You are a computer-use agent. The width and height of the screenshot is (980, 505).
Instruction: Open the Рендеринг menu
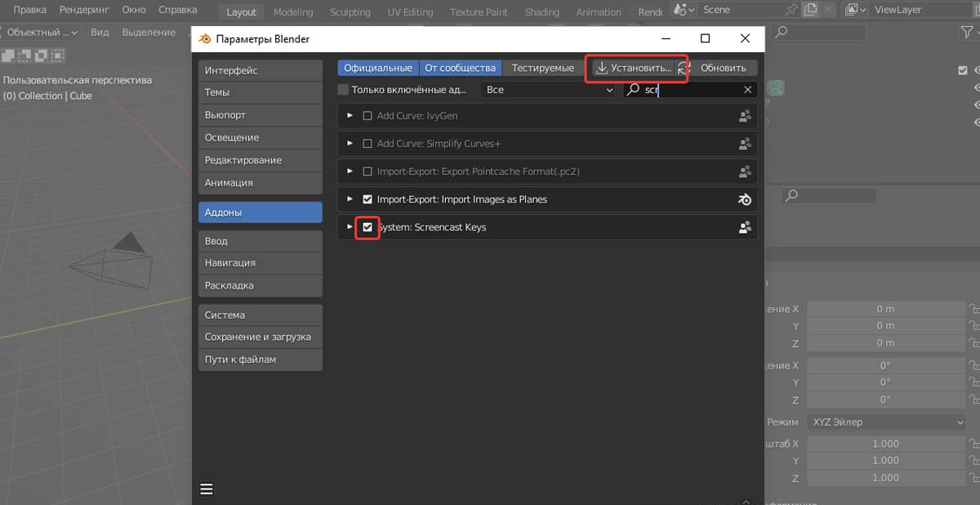point(84,10)
